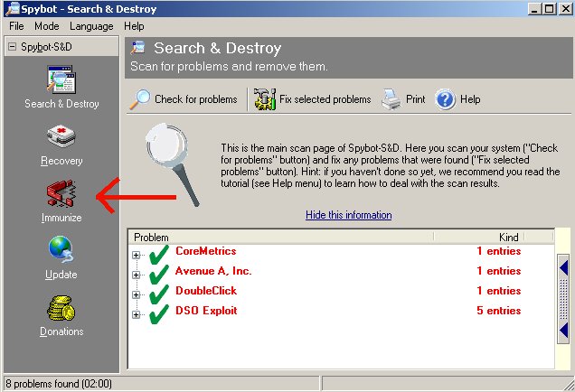Minimize the Spybot window
This screenshot has height=392, width=575.
pyautogui.click(x=534, y=9)
